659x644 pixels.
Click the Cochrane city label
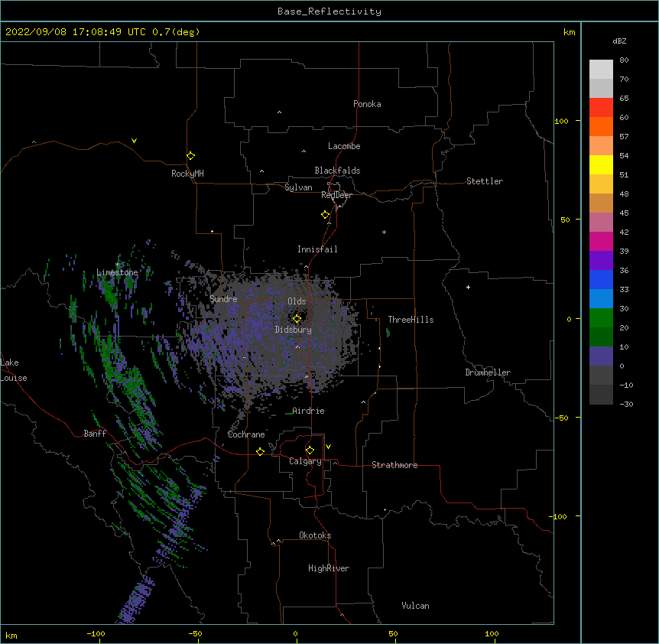point(246,434)
